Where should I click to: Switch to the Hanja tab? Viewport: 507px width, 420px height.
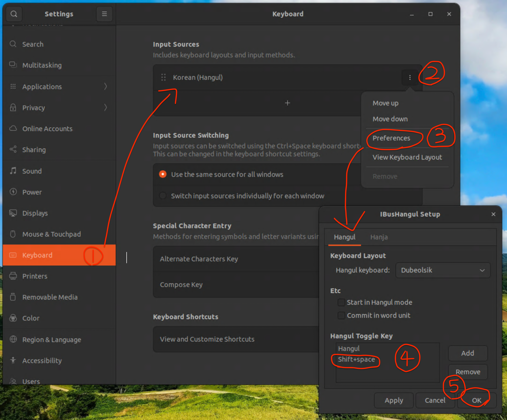point(379,237)
